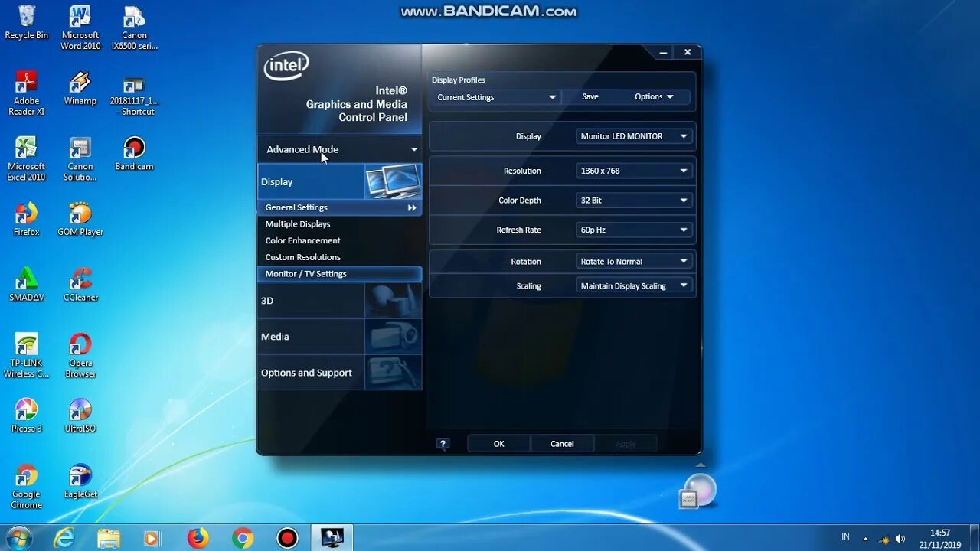Screen dimensions: 980x551
Task: Switch to Bandicam recorder on taskbar
Action: [x=288, y=539]
